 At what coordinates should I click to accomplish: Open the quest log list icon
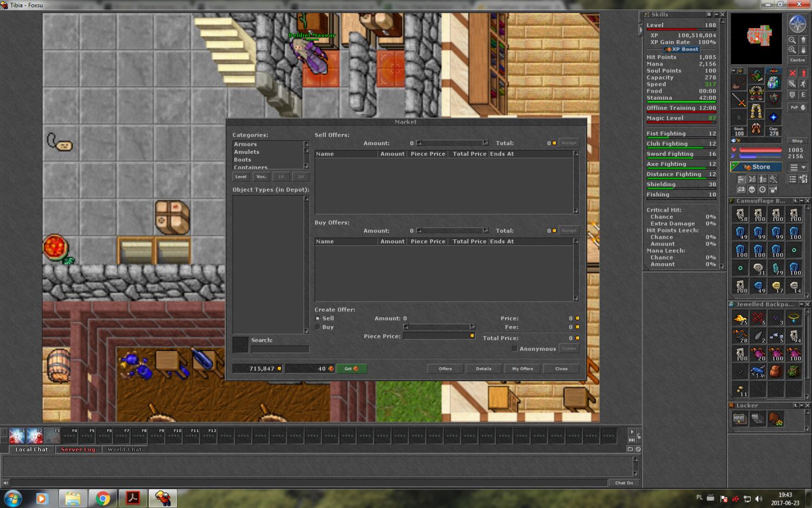[792, 179]
